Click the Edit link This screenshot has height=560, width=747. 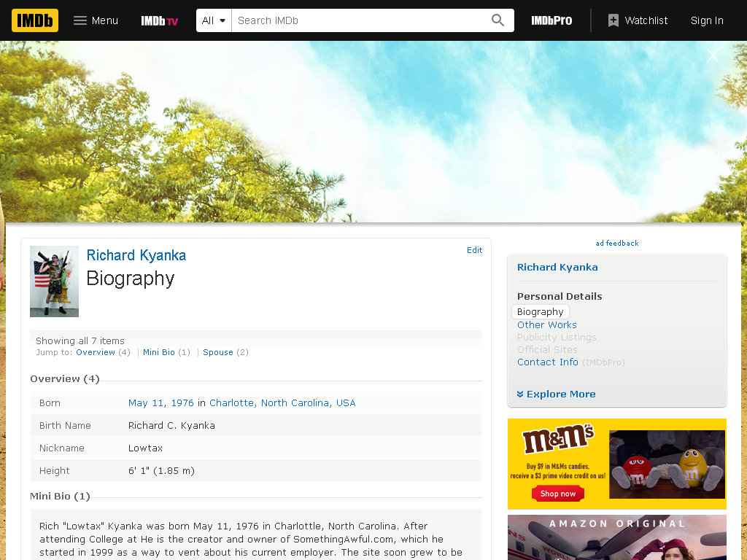(x=474, y=250)
